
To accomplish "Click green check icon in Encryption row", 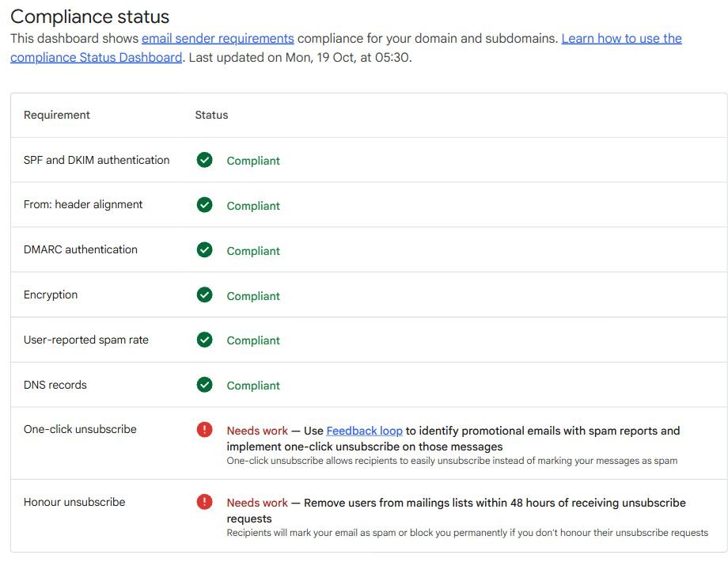I will [x=204, y=295].
